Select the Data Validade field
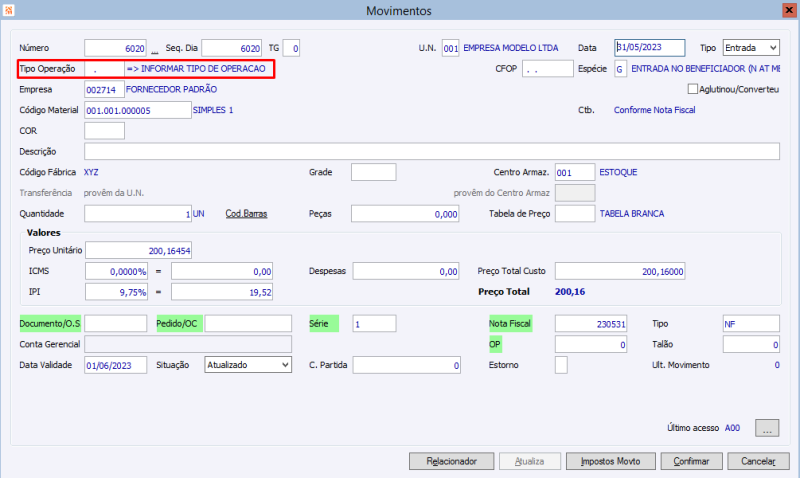The height and width of the screenshot is (478, 800). click(116, 365)
